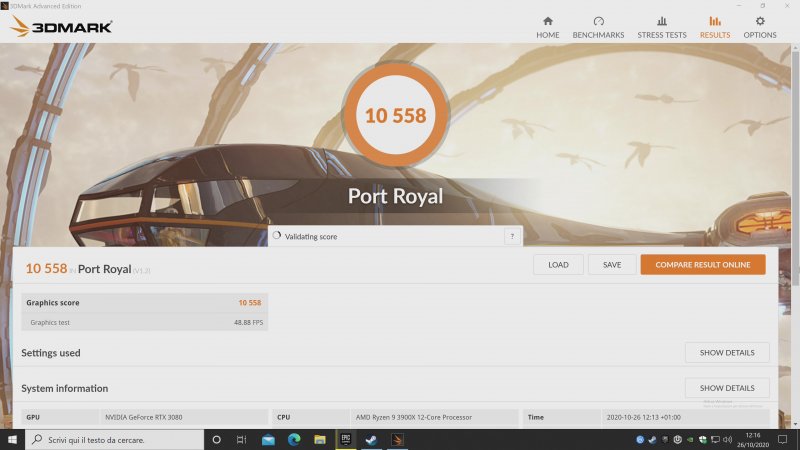800x450 pixels.
Task: Click the Time value 2020-10-26 12:13
Action: click(x=643, y=417)
